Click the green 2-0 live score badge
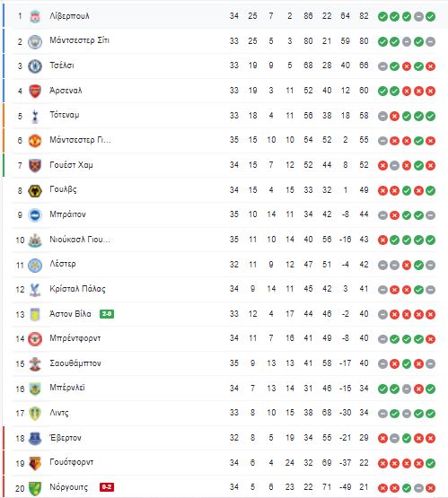 tap(107, 314)
